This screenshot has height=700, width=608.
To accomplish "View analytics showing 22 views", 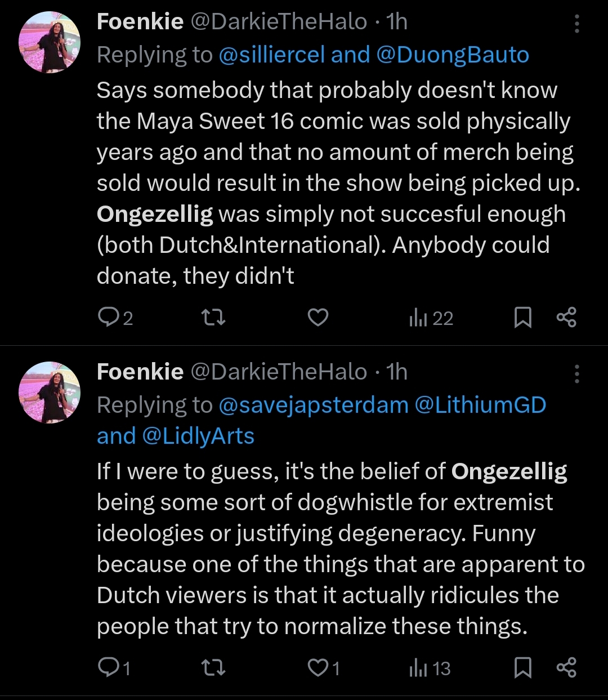I will 431,318.
